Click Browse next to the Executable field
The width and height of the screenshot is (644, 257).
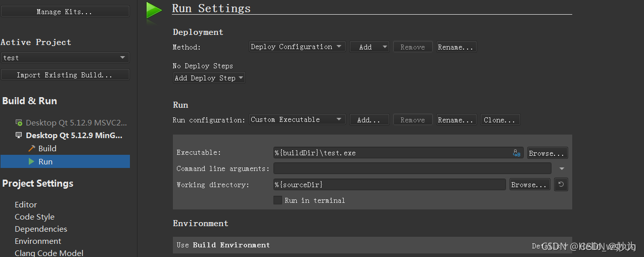coord(547,153)
